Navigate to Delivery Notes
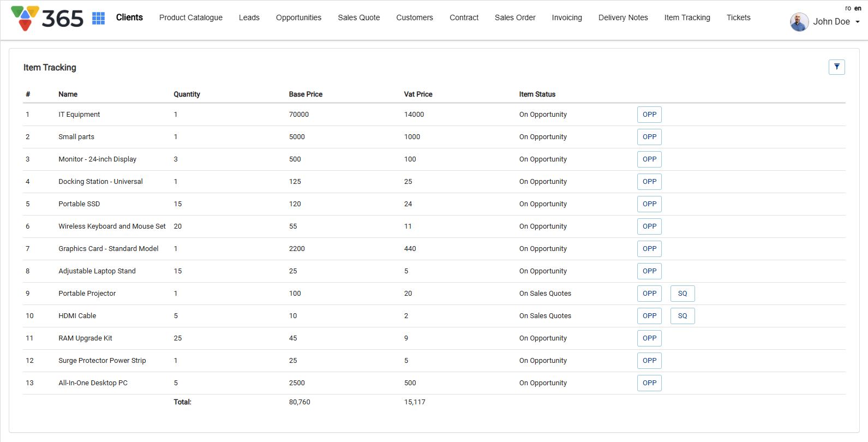This screenshot has height=442, width=868. [x=622, y=17]
